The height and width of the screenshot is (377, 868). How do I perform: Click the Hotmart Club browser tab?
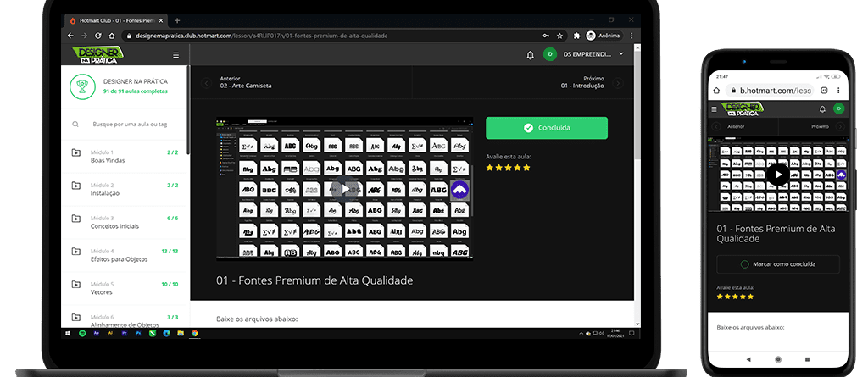[117, 20]
